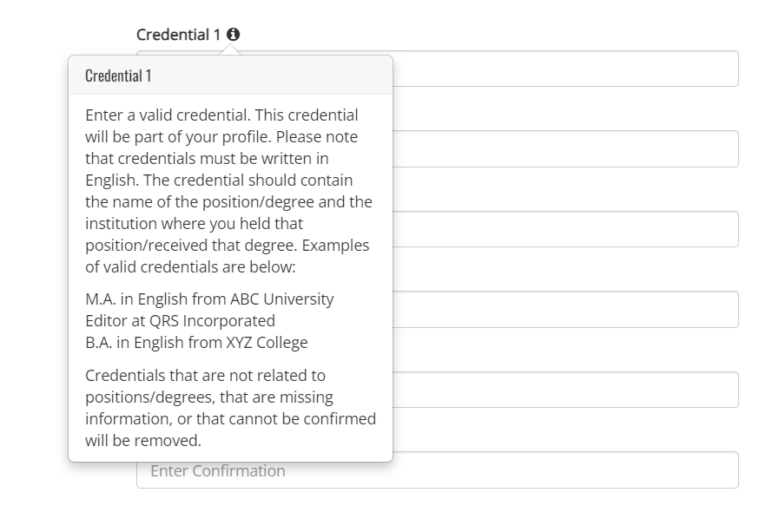The width and height of the screenshot is (766, 532).
Task: Click the example 'Editor at QRS Incorporated'
Action: [x=180, y=320]
